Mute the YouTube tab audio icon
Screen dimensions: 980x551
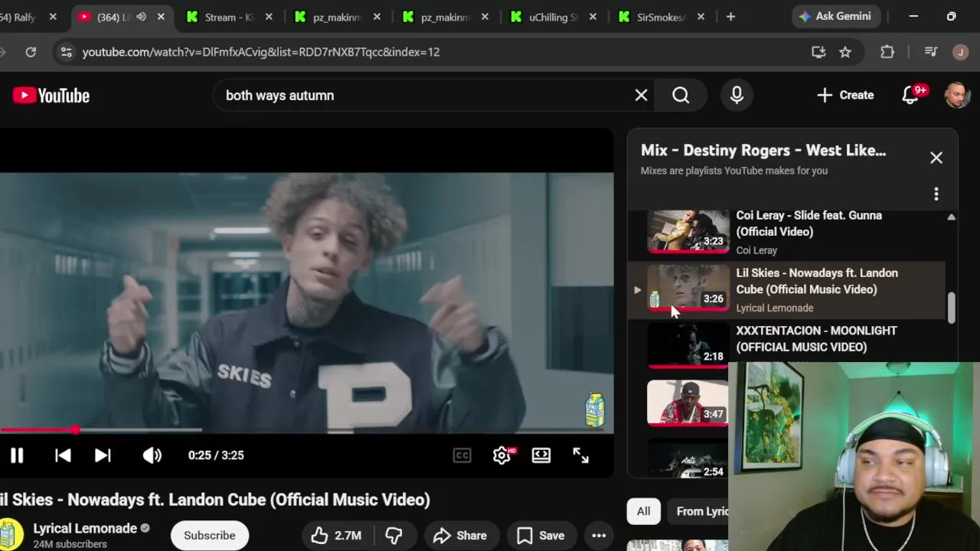point(141,17)
